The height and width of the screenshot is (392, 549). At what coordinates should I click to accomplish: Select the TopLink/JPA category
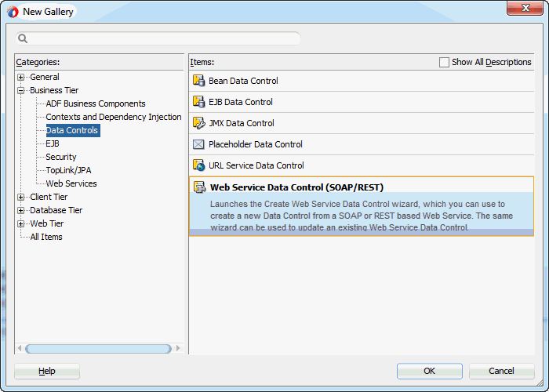[x=69, y=170]
